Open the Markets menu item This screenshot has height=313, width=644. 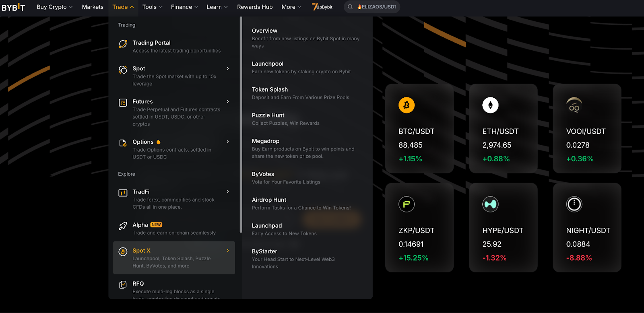pyautogui.click(x=93, y=7)
